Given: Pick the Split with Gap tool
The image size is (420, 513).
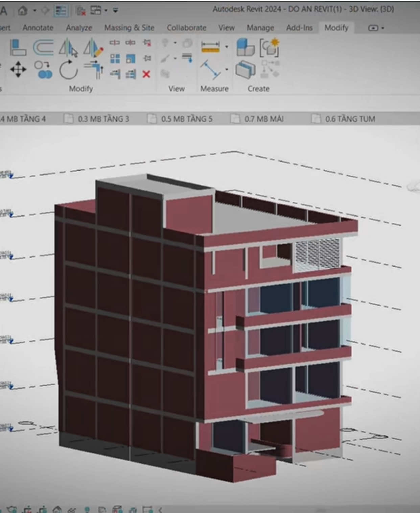Looking at the screenshot, I should pyautogui.click(x=130, y=43).
